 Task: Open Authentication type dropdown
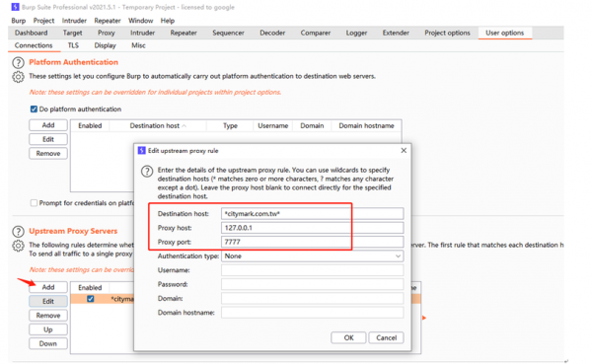tap(312, 256)
